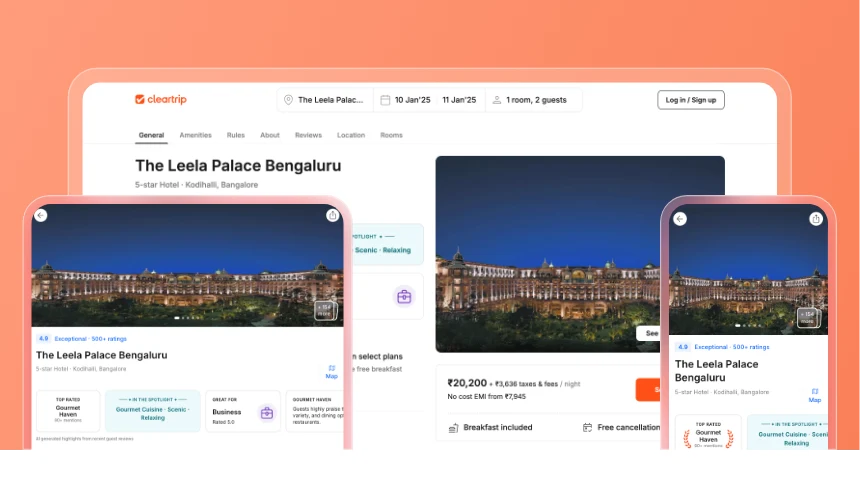Screen dimensions: 860x485
Task: Click the price ₹20,200 on desktop
Action: pyautogui.click(x=467, y=383)
